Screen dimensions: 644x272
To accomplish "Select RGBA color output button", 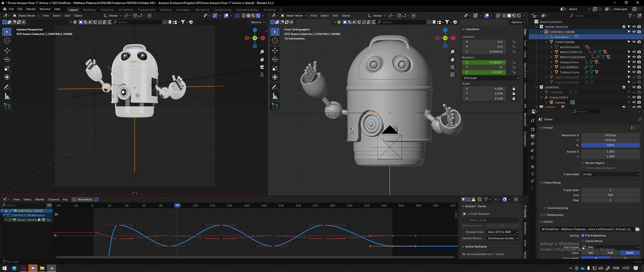I will pyautogui.click(x=630, y=253).
